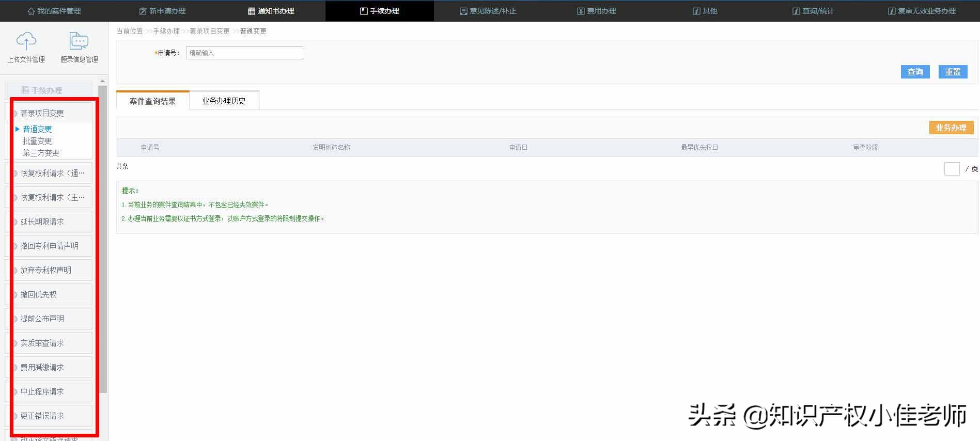
Task: Click the 重置 reset button
Action: coord(953,72)
